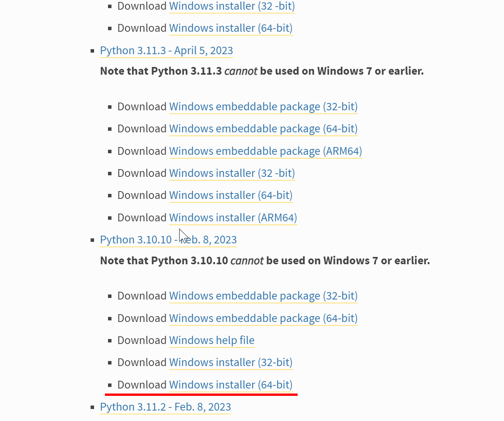Download Python 3.11.3 Windows installer (64-bit)
This screenshot has height=421, width=504.
click(x=231, y=195)
